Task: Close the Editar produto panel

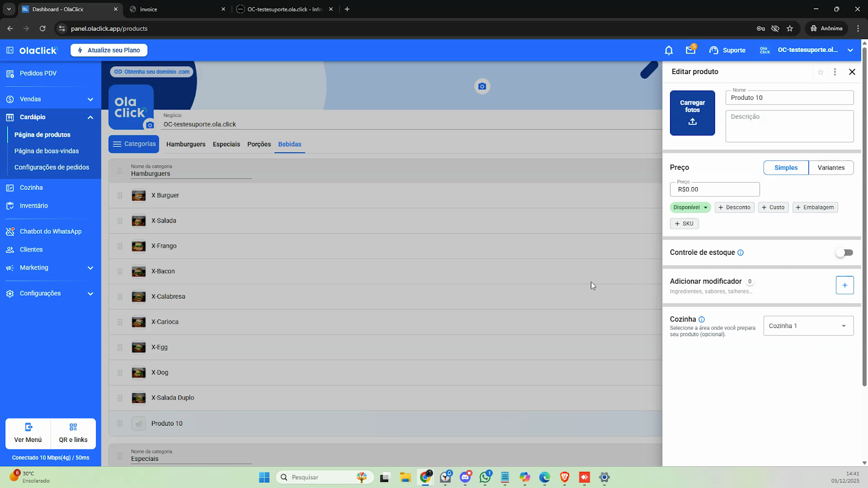Action: [x=852, y=72]
